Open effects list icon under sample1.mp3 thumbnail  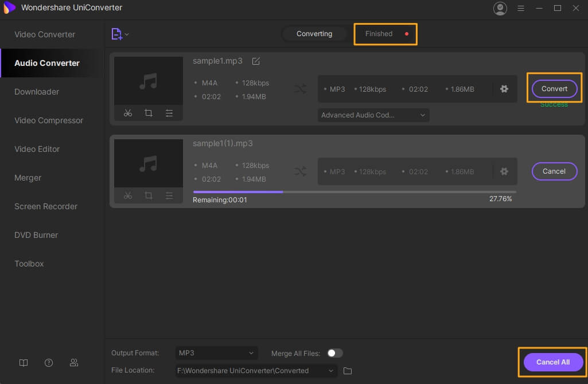tap(169, 113)
